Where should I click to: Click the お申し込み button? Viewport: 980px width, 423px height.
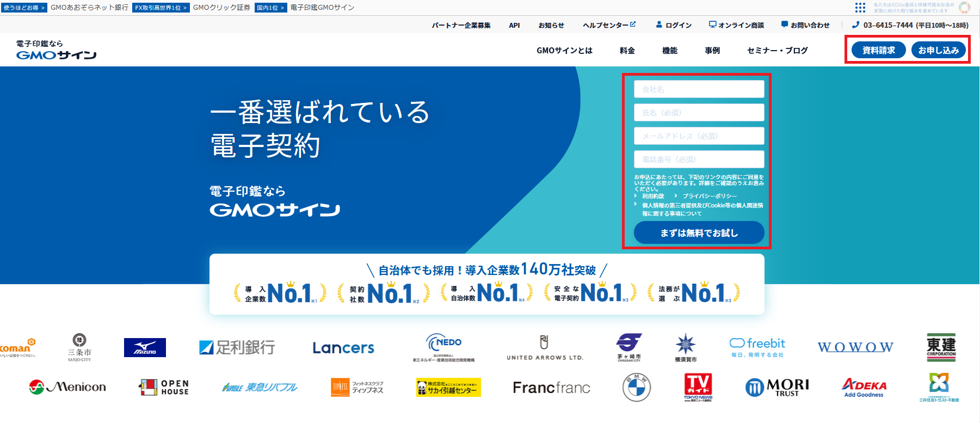pos(939,50)
